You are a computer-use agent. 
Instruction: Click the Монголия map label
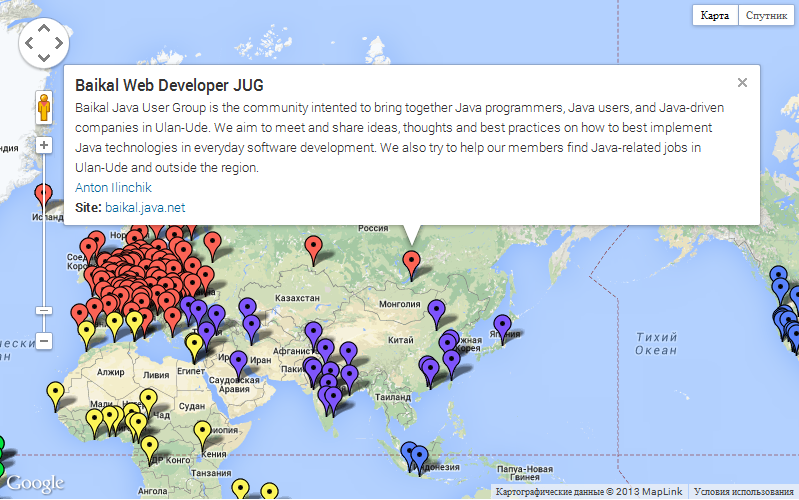tap(400, 304)
